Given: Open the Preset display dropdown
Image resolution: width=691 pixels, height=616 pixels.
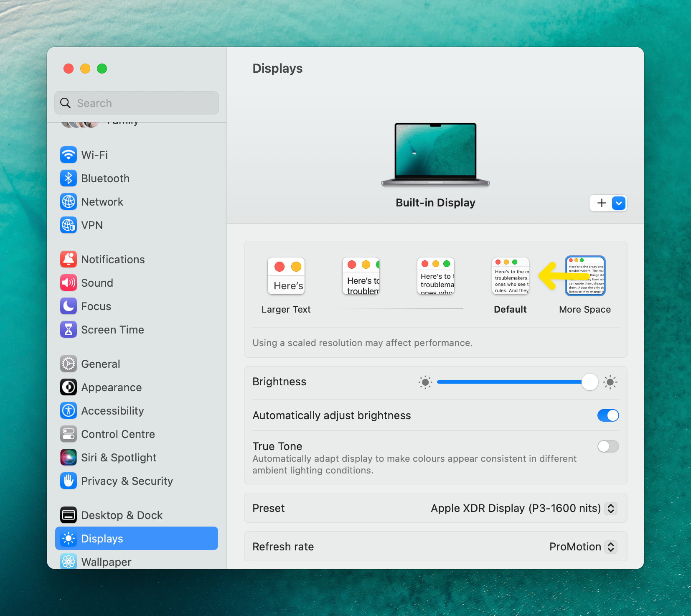Looking at the screenshot, I should click(611, 508).
